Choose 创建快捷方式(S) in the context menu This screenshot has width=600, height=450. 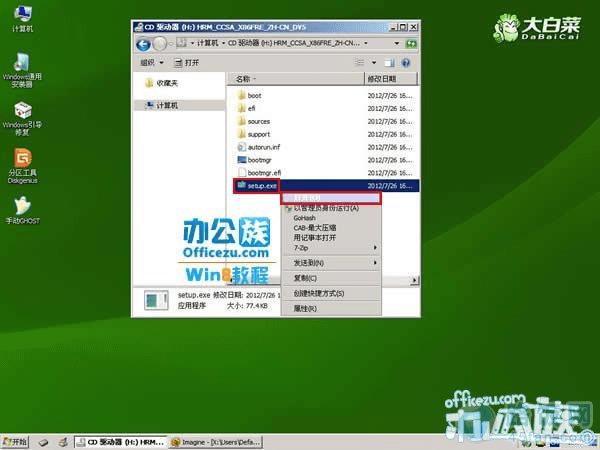click(331, 293)
